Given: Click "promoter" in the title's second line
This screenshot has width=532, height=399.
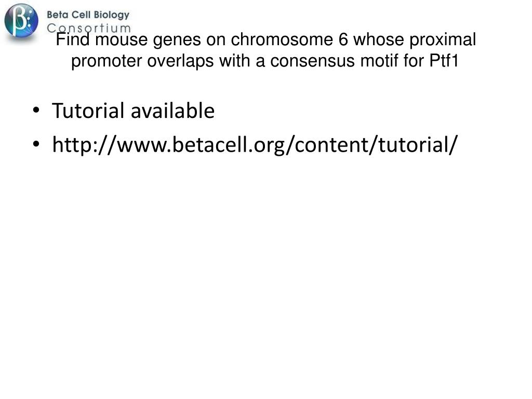Looking at the screenshot, I should coord(107,61).
